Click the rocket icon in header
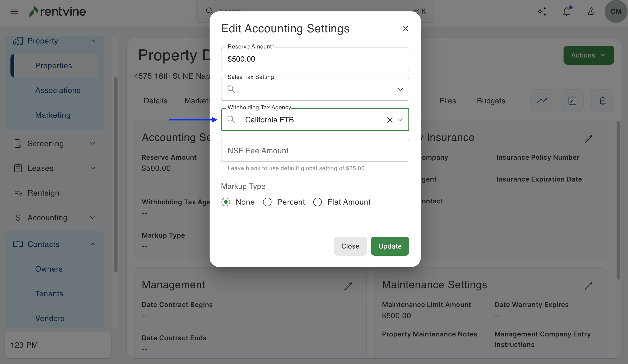Image resolution: width=628 pixels, height=364 pixels. (x=591, y=11)
